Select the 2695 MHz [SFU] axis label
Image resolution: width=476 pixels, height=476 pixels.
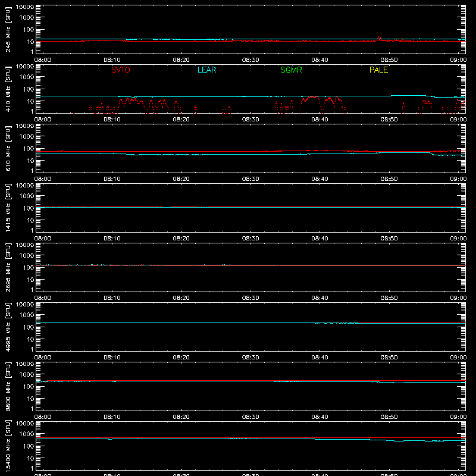point(8,268)
